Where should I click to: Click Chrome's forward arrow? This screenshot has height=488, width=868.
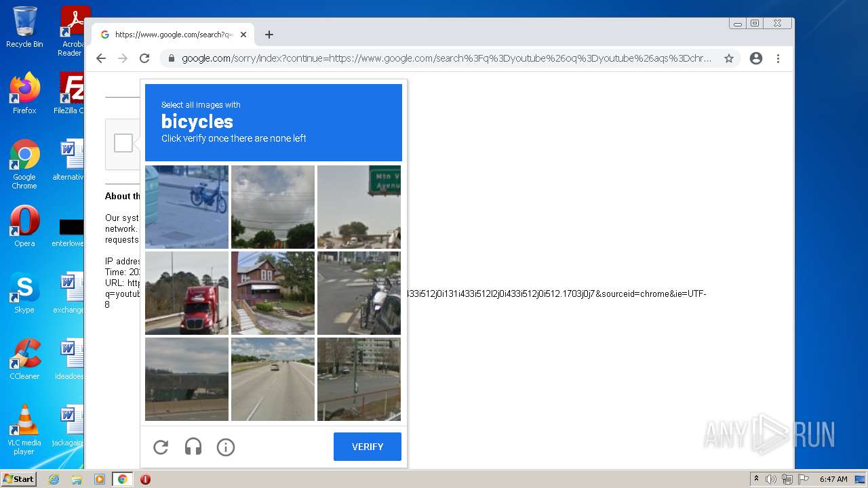pyautogui.click(x=123, y=58)
